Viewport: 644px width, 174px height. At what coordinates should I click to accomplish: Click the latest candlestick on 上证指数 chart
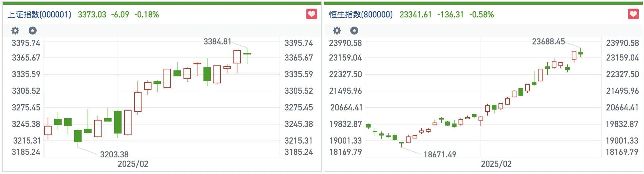pos(247,54)
